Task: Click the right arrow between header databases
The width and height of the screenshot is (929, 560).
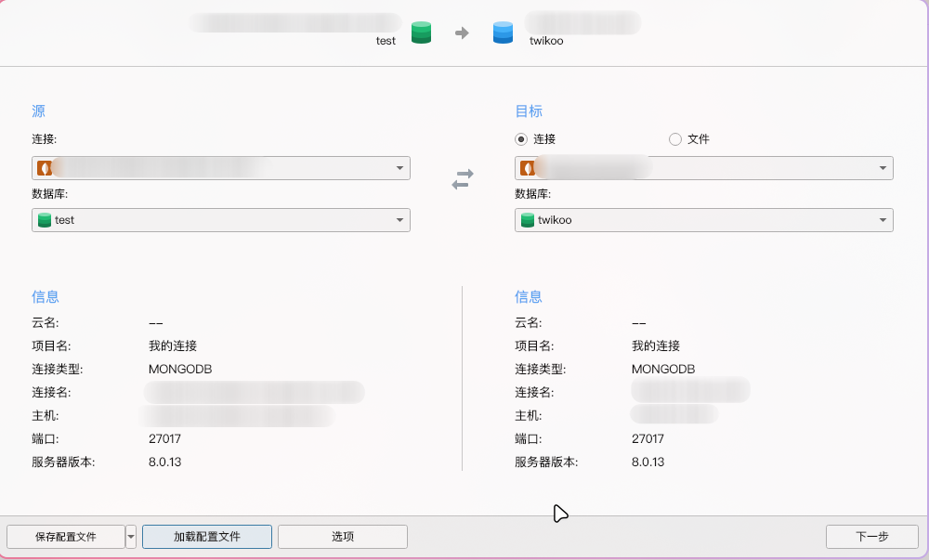Action: pos(462,33)
